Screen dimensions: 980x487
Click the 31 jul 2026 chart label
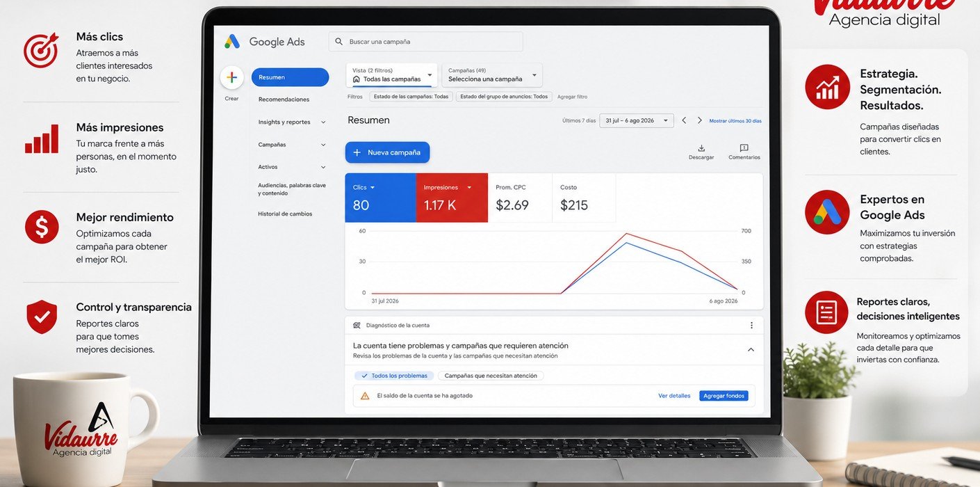tap(385, 301)
